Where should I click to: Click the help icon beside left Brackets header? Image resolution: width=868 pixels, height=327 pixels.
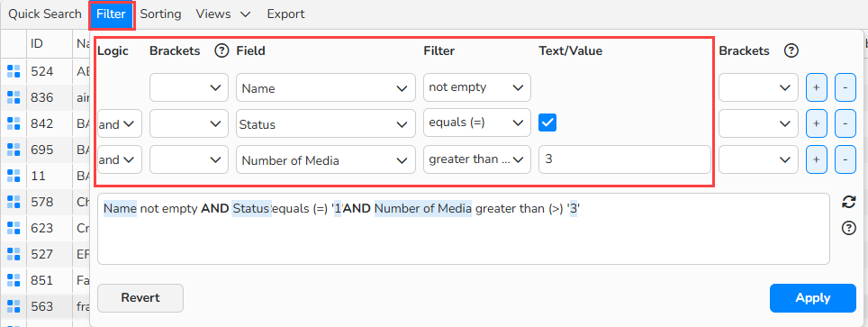pos(222,51)
